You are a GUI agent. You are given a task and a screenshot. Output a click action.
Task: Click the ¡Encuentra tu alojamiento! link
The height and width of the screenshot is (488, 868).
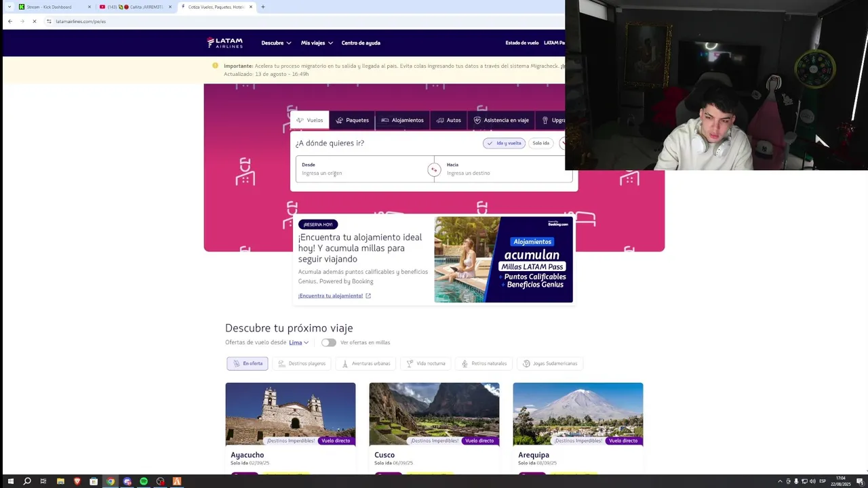pyautogui.click(x=330, y=296)
